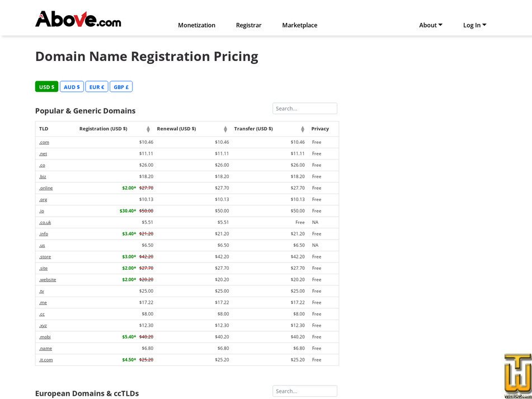532x399 pixels.
Task: Open the .tv TLD link
Action: click(x=41, y=291)
